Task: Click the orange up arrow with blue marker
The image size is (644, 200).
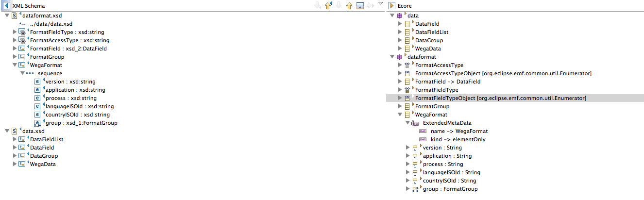Action: pyautogui.click(x=328, y=5)
